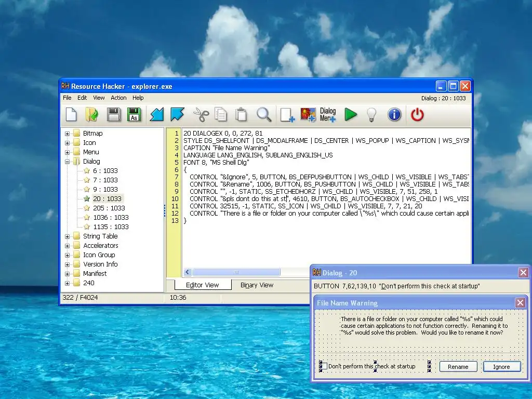Select the 7 : 1033 dialog entry
This screenshot has width=532, height=399.
click(x=105, y=180)
